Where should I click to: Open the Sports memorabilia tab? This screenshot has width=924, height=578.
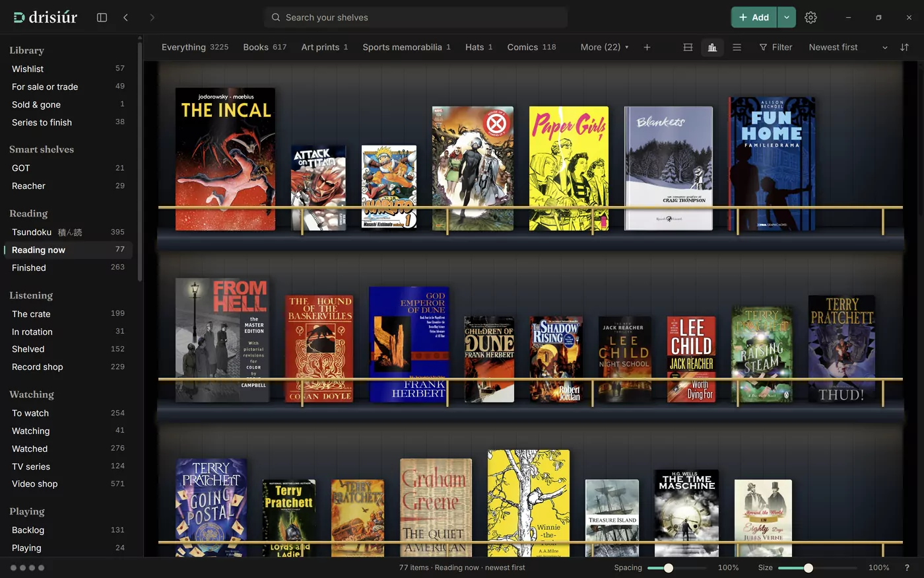[x=407, y=48]
